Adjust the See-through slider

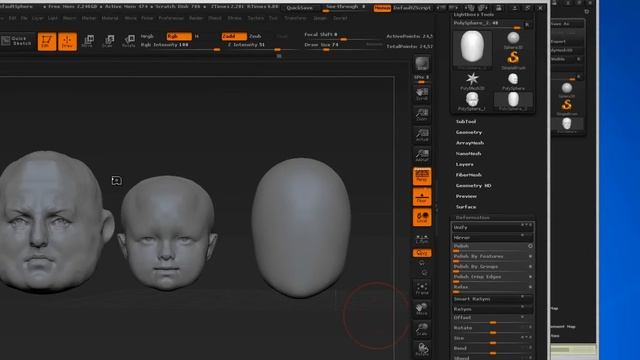[x=345, y=8]
